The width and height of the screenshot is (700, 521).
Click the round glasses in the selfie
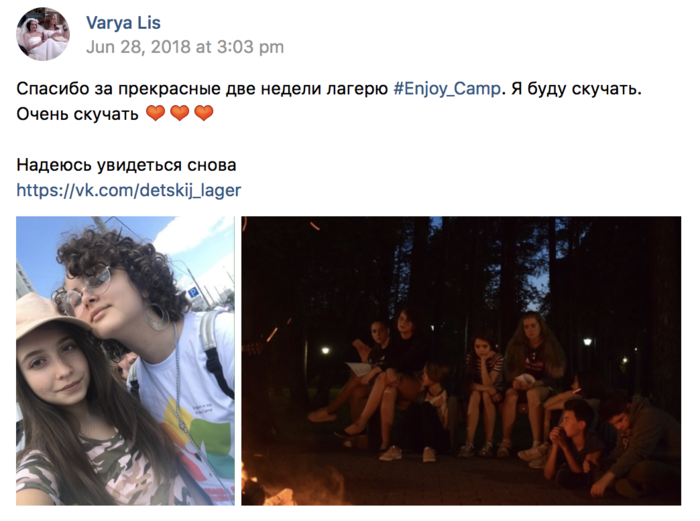point(86,288)
